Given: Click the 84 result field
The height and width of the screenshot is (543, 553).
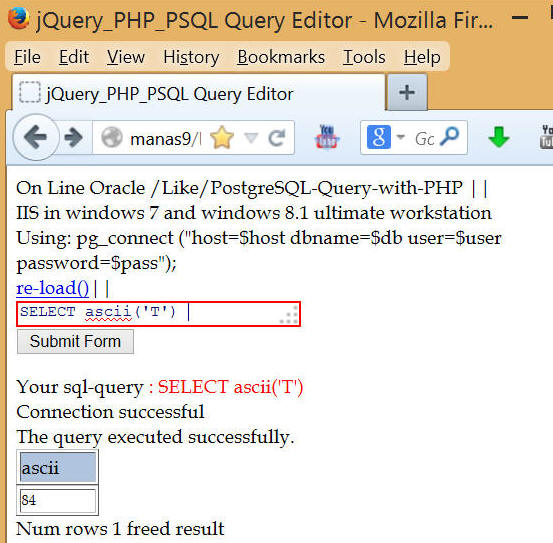Looking at the screenshot, I should 58,500.
